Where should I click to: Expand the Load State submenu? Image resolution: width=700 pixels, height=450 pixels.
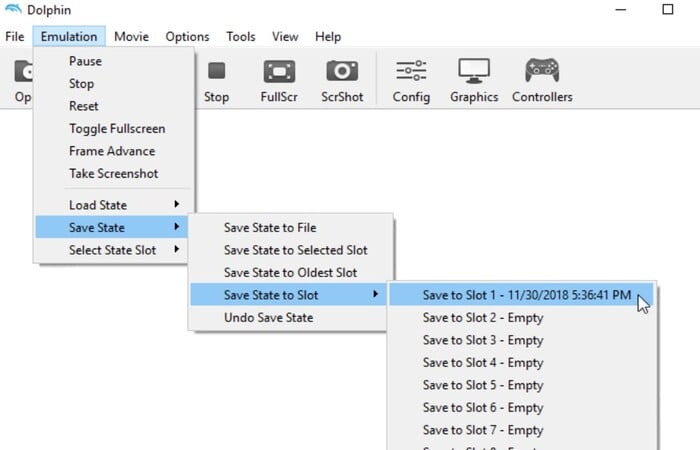coord(114,205)
